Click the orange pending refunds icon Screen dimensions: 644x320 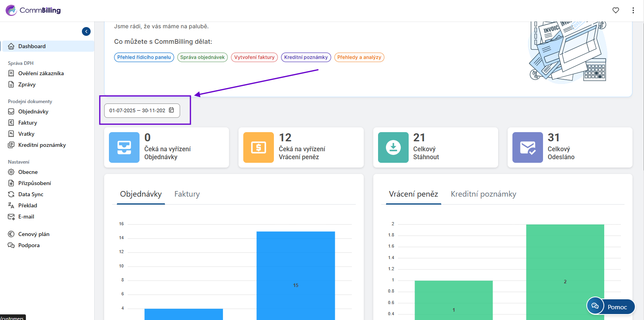(258, 147)
